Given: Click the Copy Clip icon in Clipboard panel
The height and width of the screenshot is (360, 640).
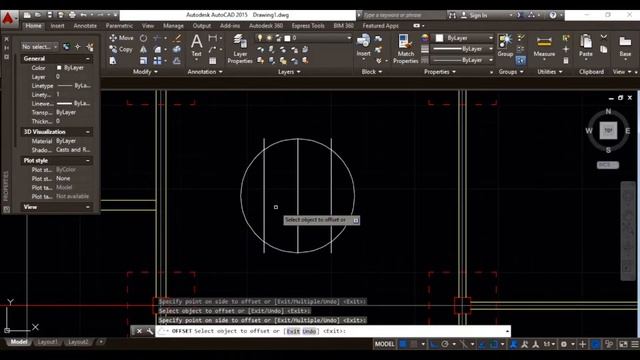Looking at the screenshot, I should click(604, 49).
